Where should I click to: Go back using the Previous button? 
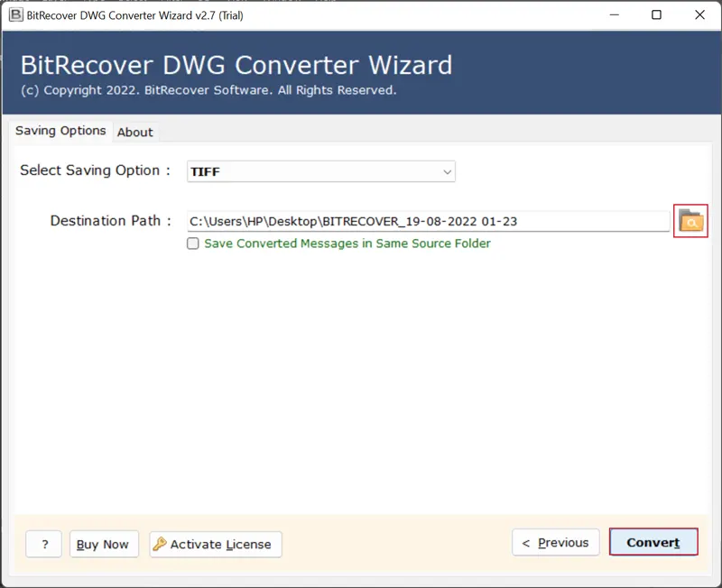555,543
